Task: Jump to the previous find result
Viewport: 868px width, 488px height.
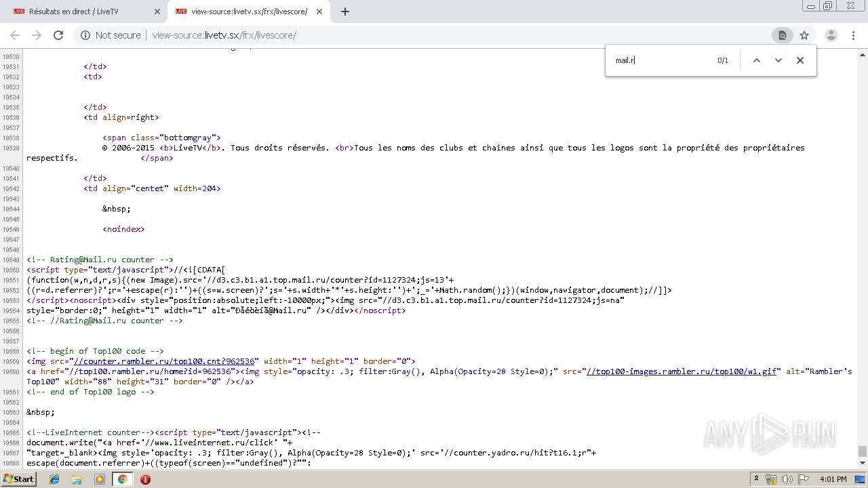Action: click(x=757, y=60)
